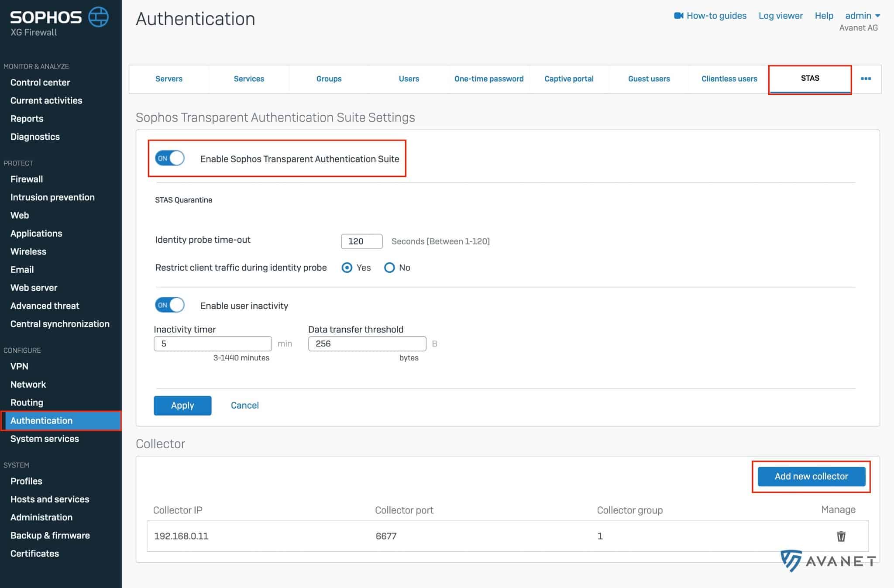Viewport: 894px width, 588px height.
Task: Open Current activities in sidebar
Action: pos(46,100)
